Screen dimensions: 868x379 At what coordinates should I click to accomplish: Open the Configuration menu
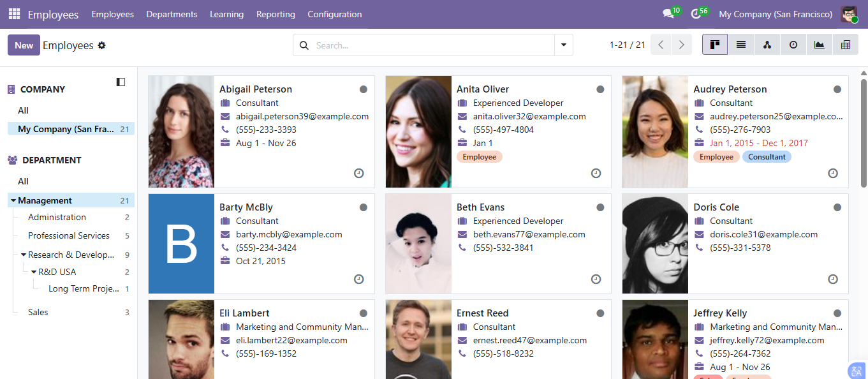pos(334,14)
